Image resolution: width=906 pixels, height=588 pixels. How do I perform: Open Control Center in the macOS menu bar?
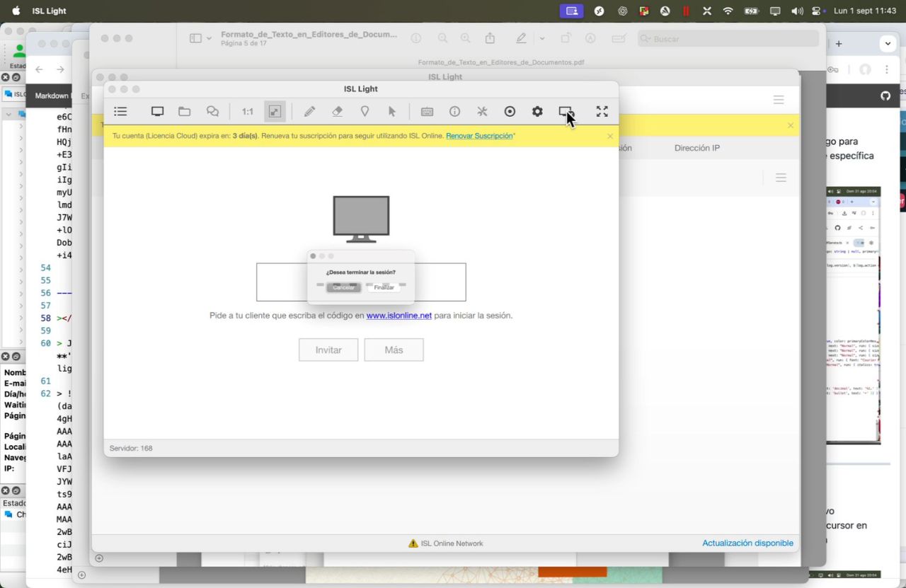click(817, 11)
